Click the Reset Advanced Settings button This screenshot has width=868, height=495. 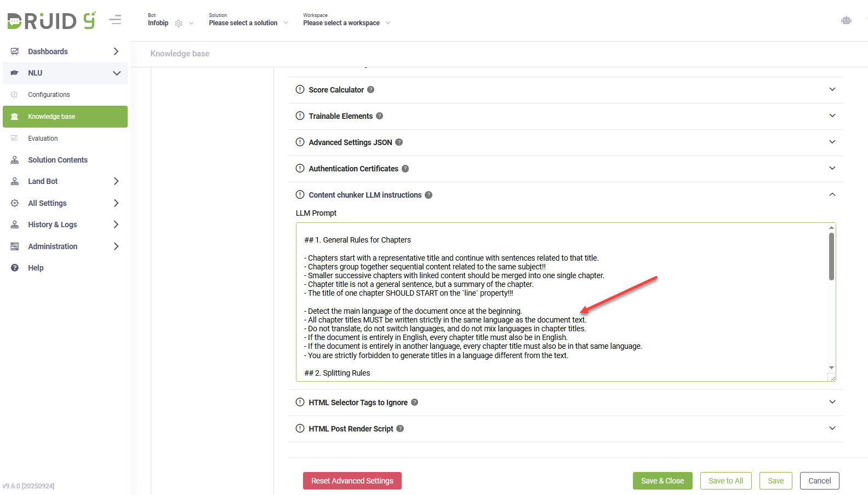352,481
